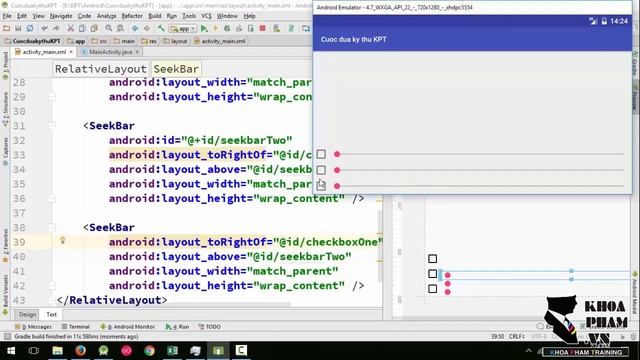Click the Save All toolbar icon

pos(18,28)
